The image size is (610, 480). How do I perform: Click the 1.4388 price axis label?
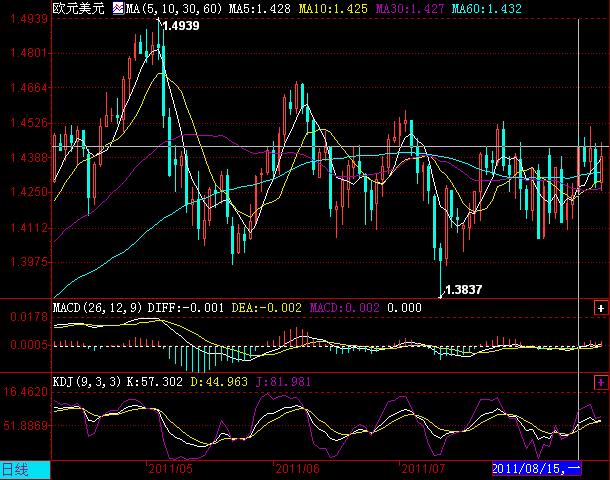[x=28, y=158]
